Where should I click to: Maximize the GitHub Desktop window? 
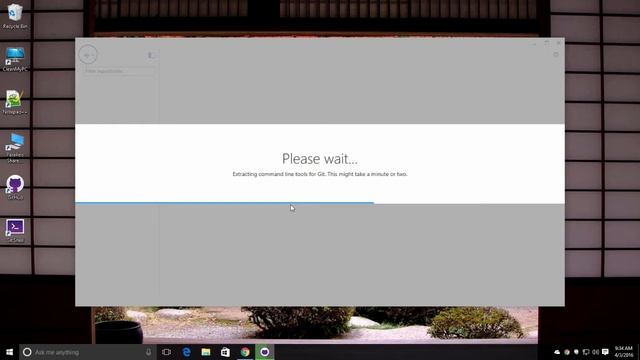pos(547,42)
